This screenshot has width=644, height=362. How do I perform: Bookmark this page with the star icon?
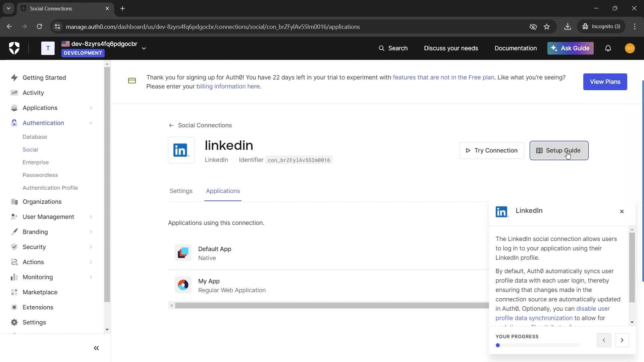tap(547, 27)
